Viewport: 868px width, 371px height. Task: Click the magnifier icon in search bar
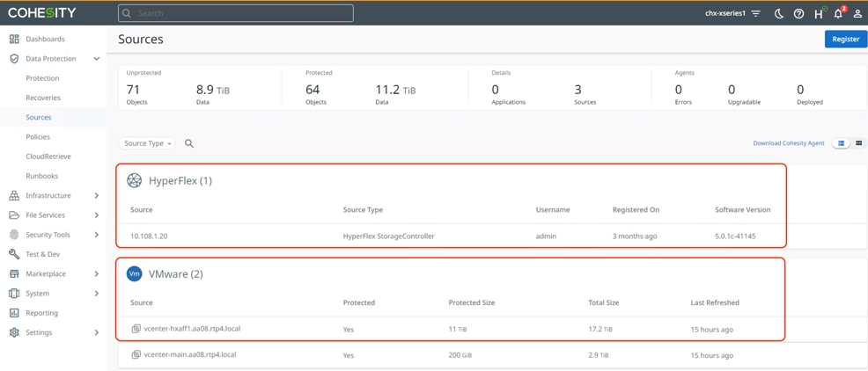pos(128,13)
